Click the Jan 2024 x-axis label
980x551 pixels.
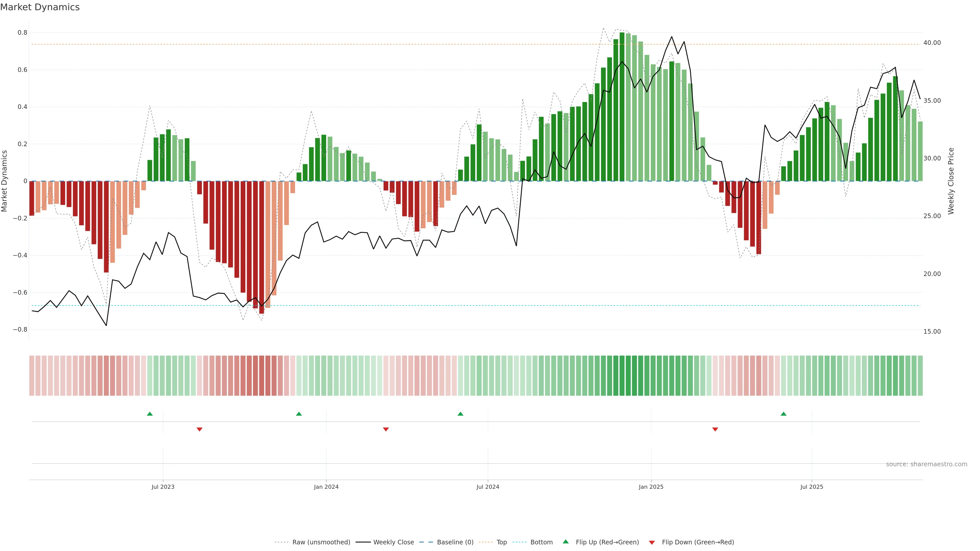(326, 487)
